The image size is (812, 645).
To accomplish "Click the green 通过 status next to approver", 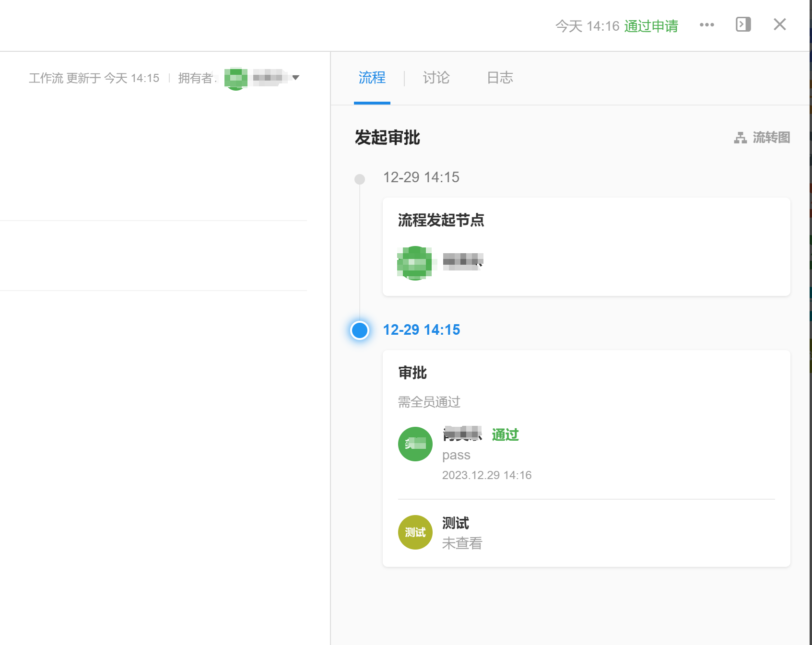I will click(x=505, y=435).
